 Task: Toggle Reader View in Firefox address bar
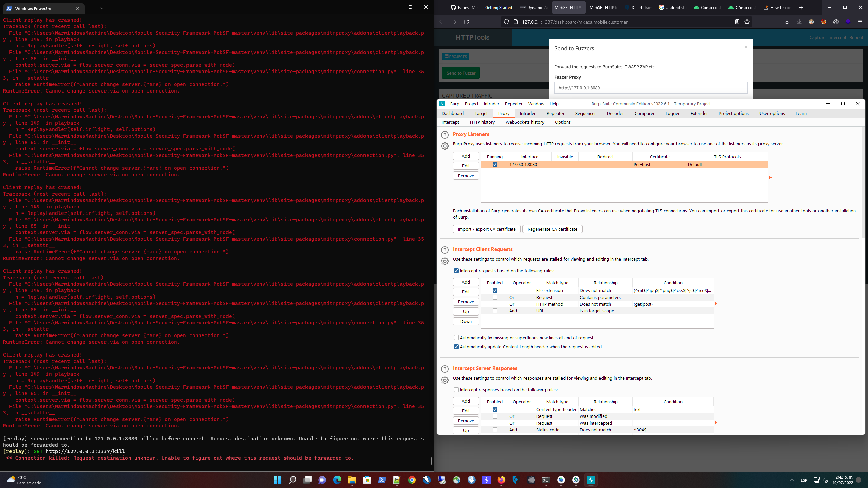(737, 22)
